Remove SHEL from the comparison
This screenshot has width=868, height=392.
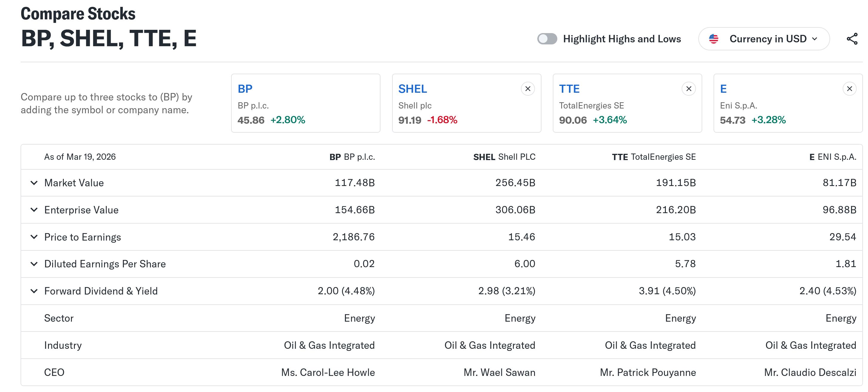click(x=528, y=89)
